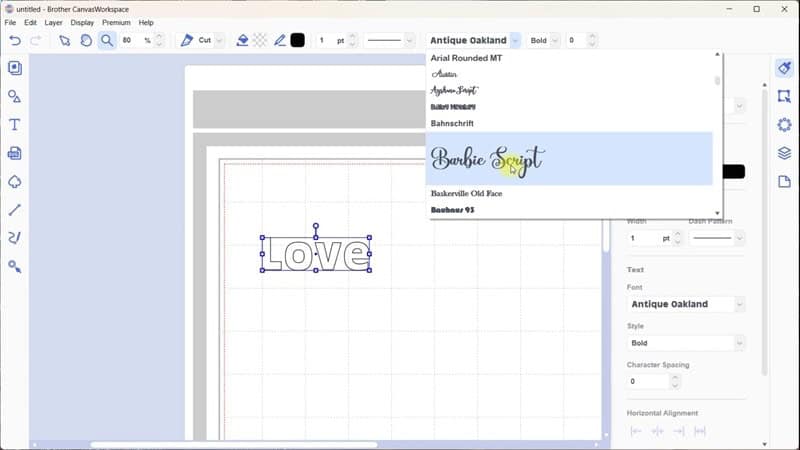
Task: Click the Character Spacing field in panel
Action: pyautogui.click(x=648, y=382)
